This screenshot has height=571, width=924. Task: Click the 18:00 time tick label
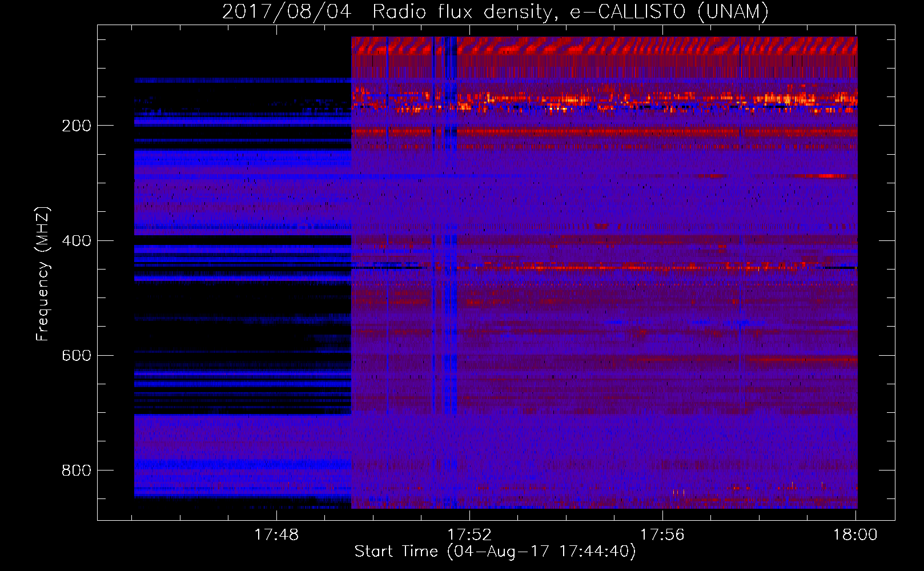[855, 534]
